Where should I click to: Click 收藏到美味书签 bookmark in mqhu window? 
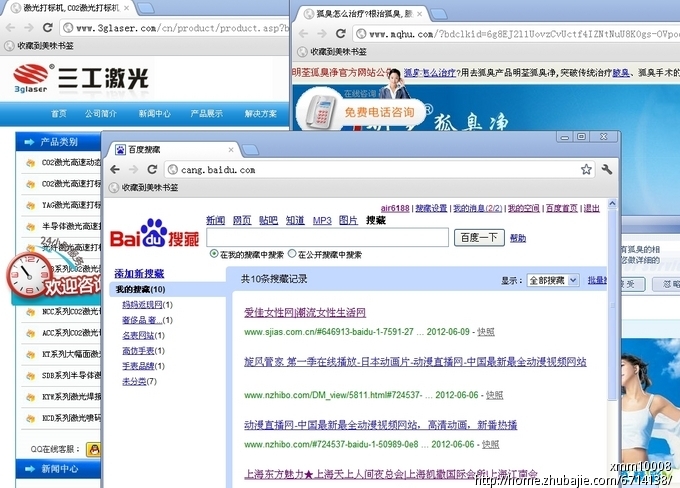click(333, 52)
